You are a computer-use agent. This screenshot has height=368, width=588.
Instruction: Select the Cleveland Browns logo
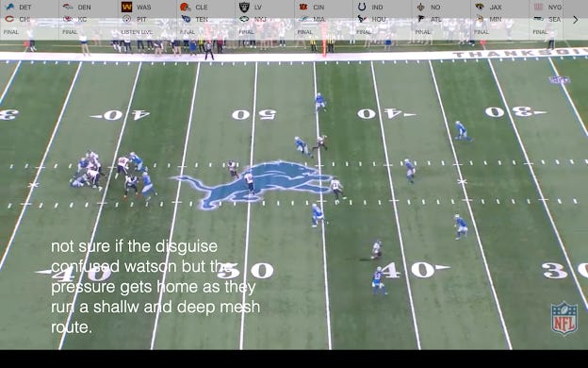point(186,7)
